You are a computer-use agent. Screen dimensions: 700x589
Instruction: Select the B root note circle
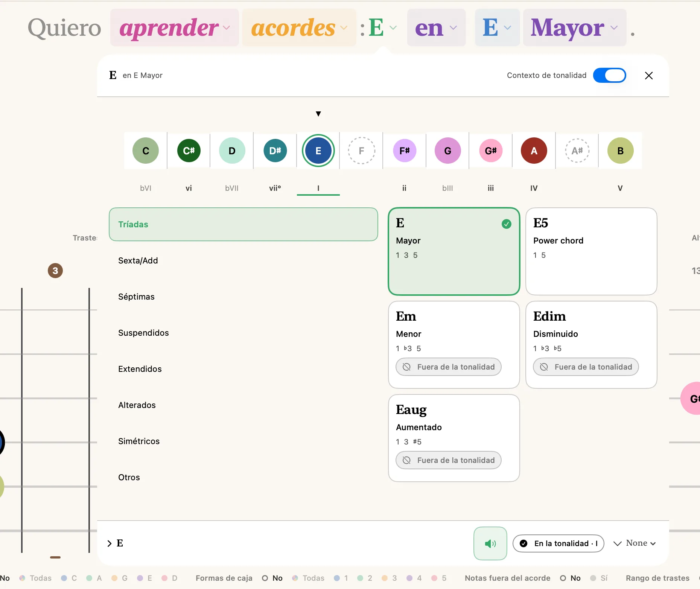pos(621,151)
